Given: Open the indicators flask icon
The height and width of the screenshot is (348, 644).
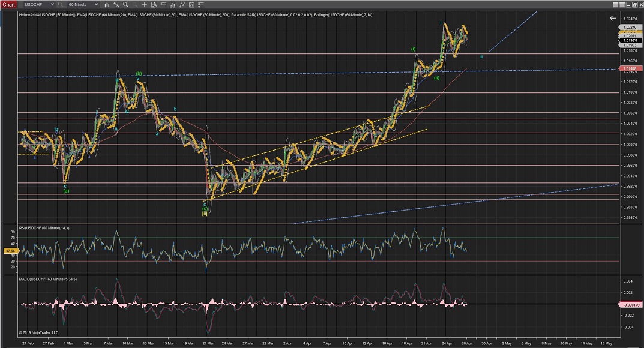Looking at the screenshot, I should coord(172,5).
